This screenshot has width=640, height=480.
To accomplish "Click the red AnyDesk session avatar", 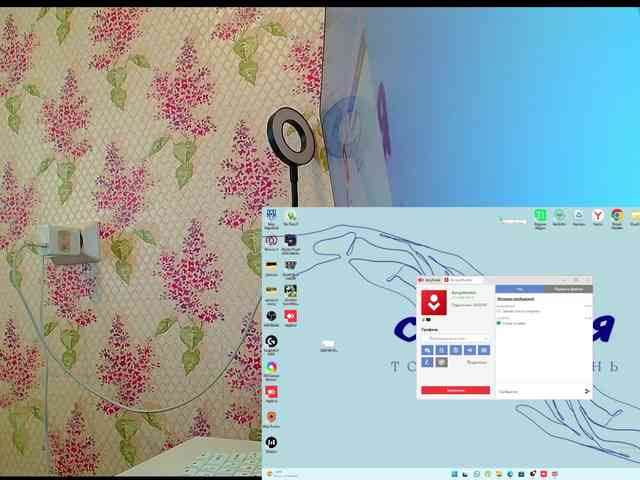I will 434,302.
